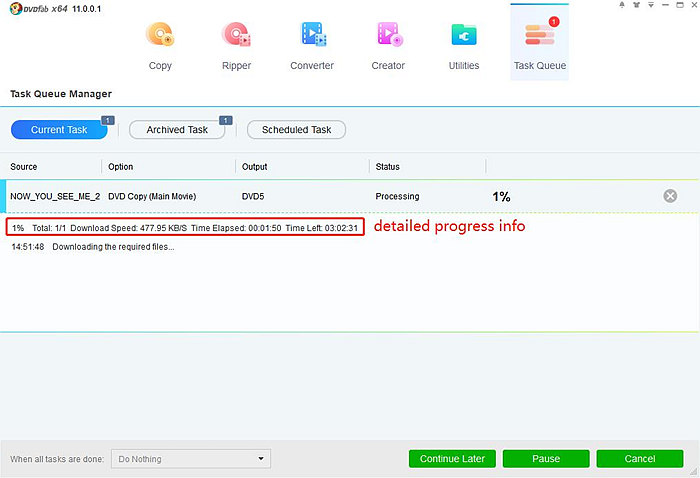700x478 pixels.
Task: Click the red Task Queue notification badge
Action: click(554, 21)
